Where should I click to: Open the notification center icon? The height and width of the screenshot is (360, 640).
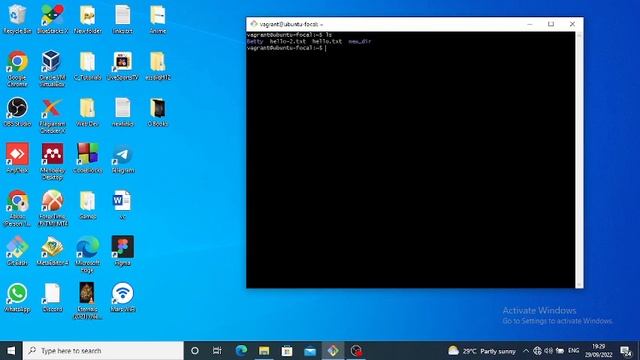tap(626, 351)
